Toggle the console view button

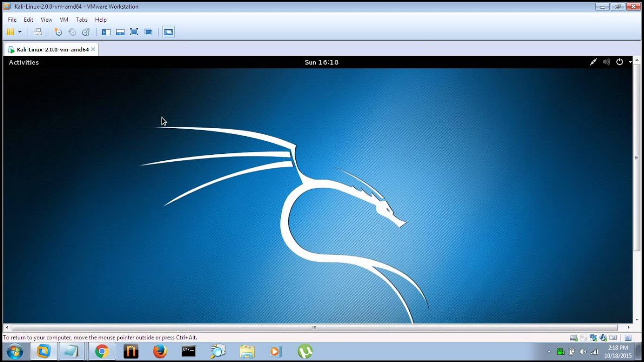(169, 32)
